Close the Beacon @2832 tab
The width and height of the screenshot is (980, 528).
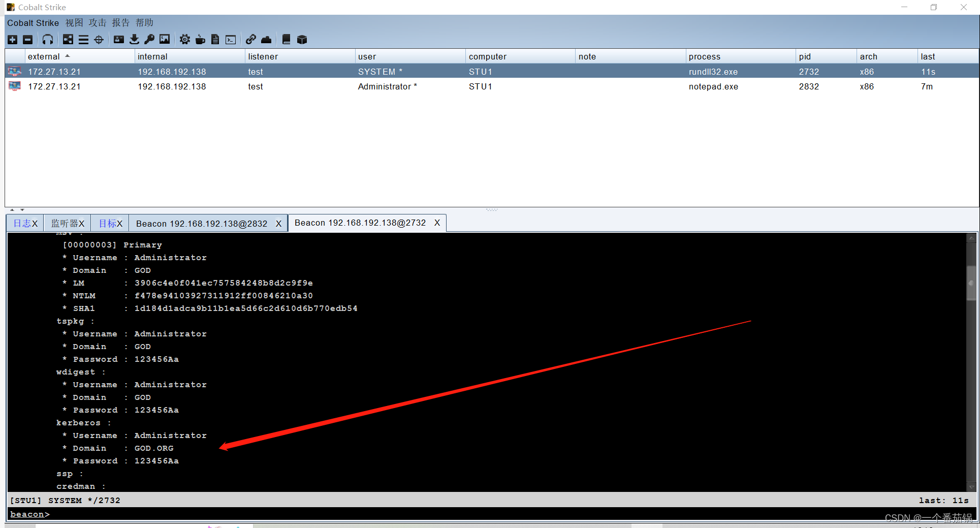(x=278, y=224)
